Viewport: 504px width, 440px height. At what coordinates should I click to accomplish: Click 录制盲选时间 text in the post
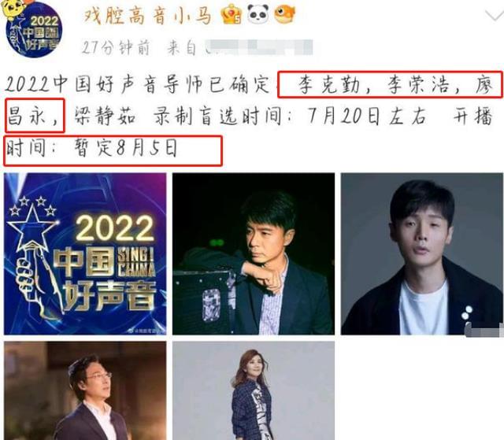pyautogui.click(x=217, y=116)
